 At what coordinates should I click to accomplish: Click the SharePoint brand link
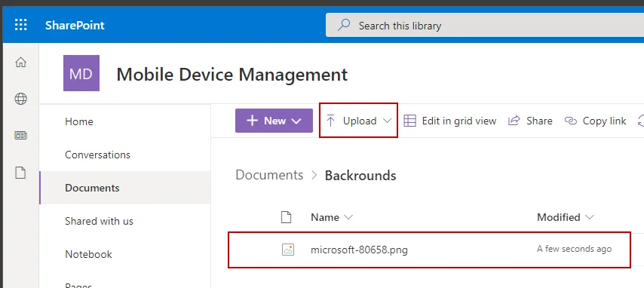coord(75,25)
